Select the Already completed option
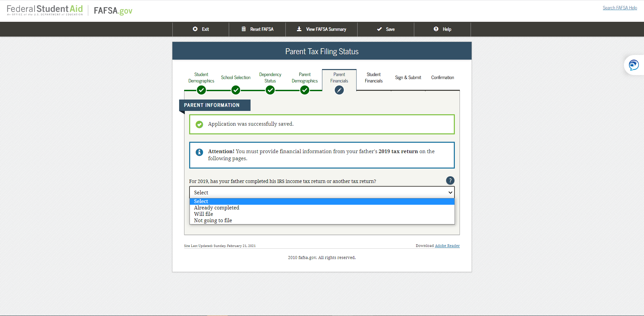The image size is (644, 316). click(216, 208)
